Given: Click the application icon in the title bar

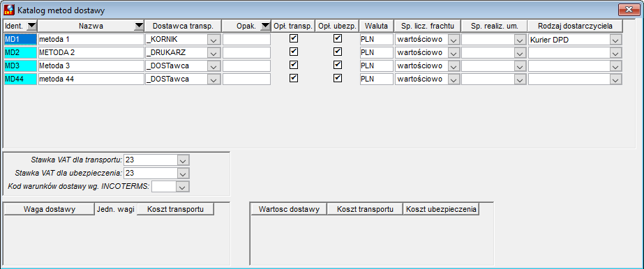Looking at the screenshot, I should coord(8,9).
